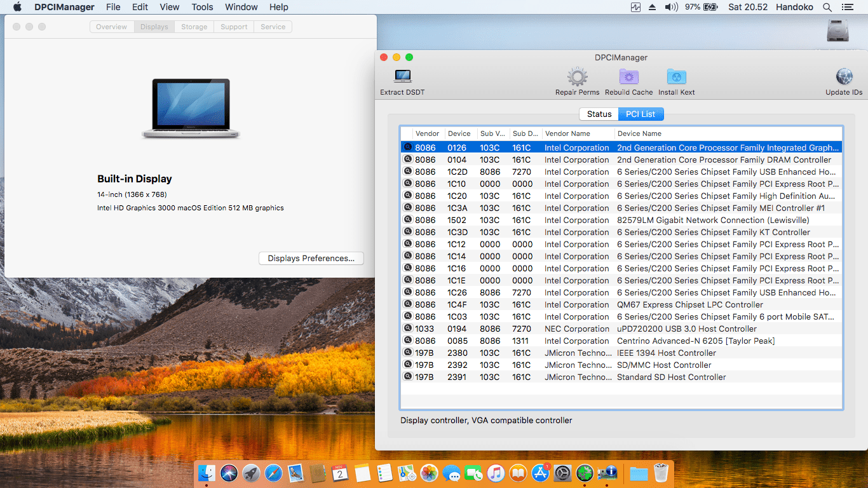Select the QM67 Express Chipset LPC Controller row
The height and width of the screenshot is (488, 868).
click(621, 304)
